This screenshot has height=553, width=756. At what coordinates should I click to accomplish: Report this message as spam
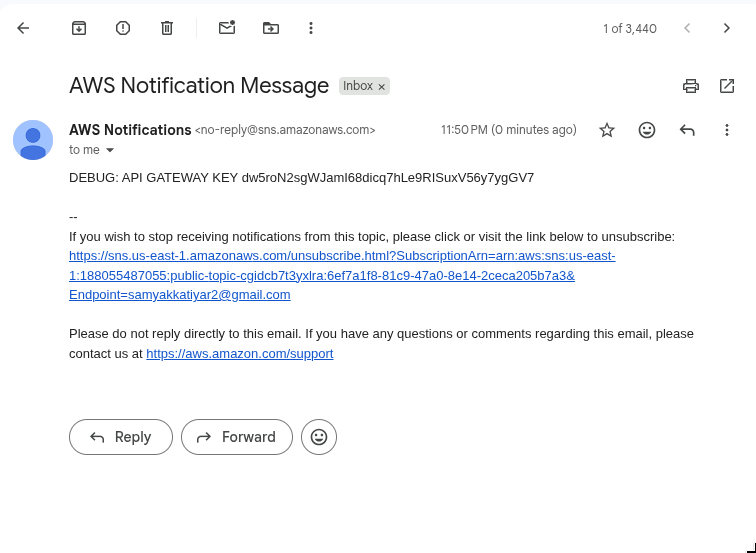(x=123, y=28)
